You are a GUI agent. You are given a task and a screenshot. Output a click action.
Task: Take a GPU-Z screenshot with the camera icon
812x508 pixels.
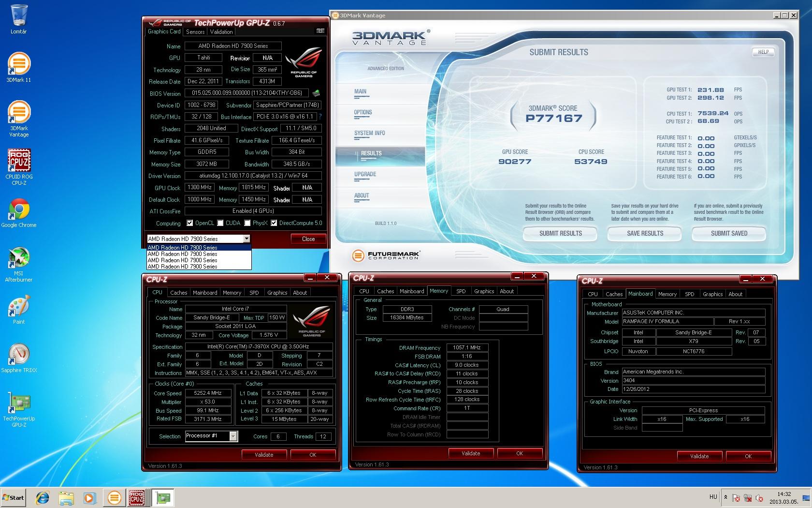320,31
